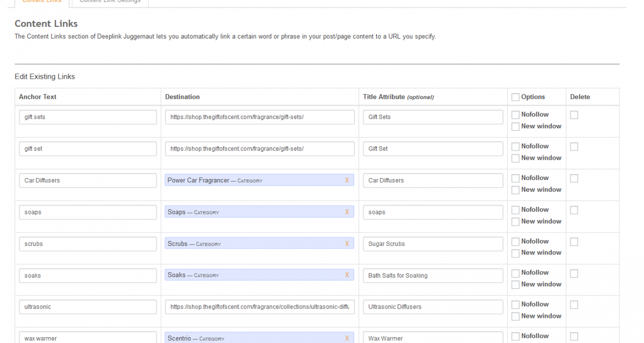Viewport: 644px width, 343px height.
Task: Click the "Sugar Scrubs" title attribute field
Action: point(433,244)
